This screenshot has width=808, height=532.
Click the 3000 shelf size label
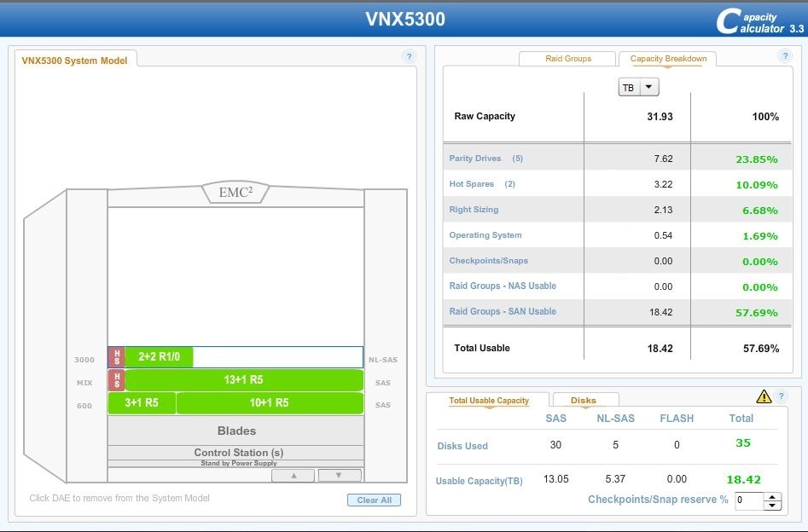(x=84, y=360)
